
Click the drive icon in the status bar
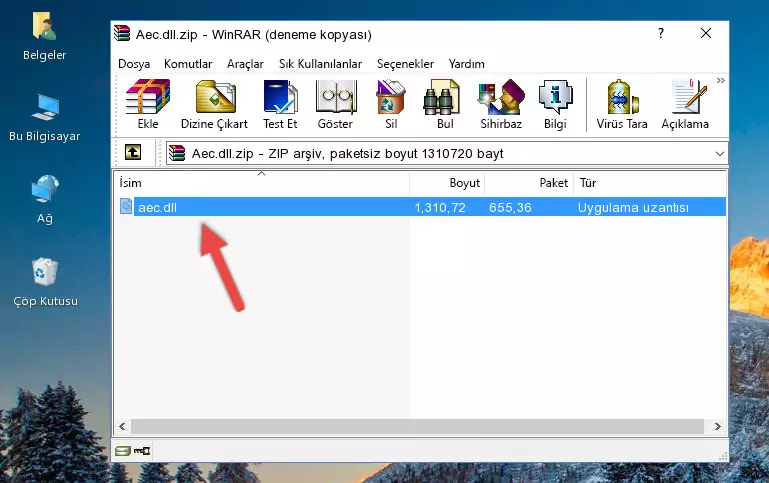(x=123, y=451)
